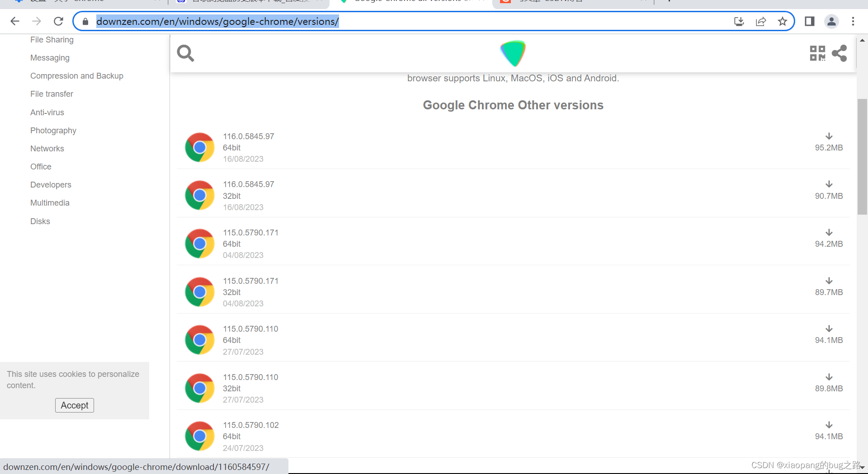Screen dimensions: 868x474
Task: Open the Multimedia category
Action: coord(50,203)
